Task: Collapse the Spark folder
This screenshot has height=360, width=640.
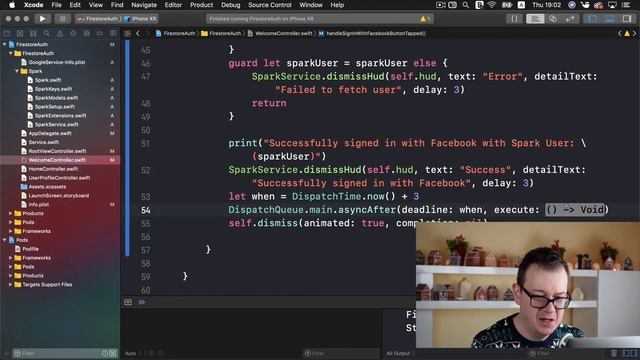Action: tap(17, 71)
